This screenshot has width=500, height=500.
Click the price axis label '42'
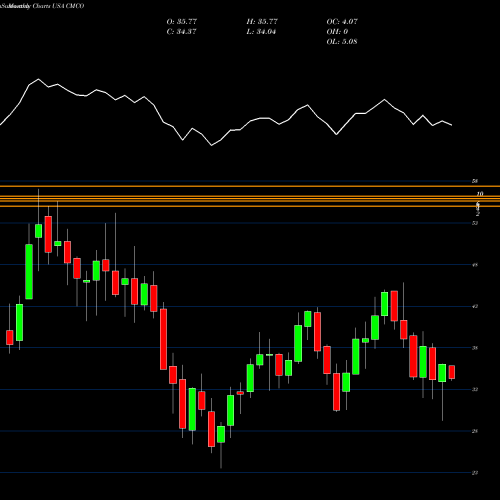[x=475, y=306]
